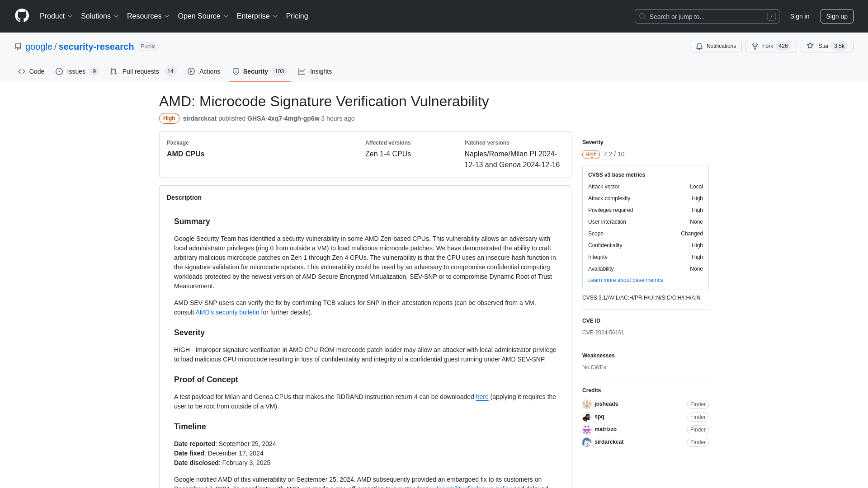The height and width of the screenshot is (488, 868).
Task: Star the security-research repository
Action: [x=827, y=46]
